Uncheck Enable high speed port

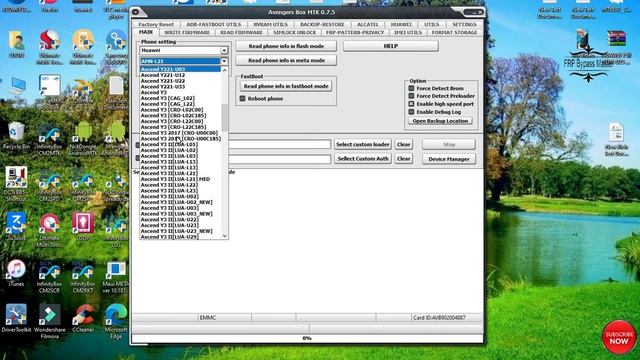411,104
